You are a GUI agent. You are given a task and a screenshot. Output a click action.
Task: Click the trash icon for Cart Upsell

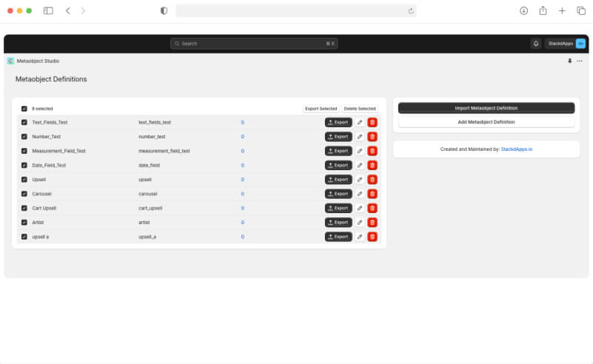point(372,208)
